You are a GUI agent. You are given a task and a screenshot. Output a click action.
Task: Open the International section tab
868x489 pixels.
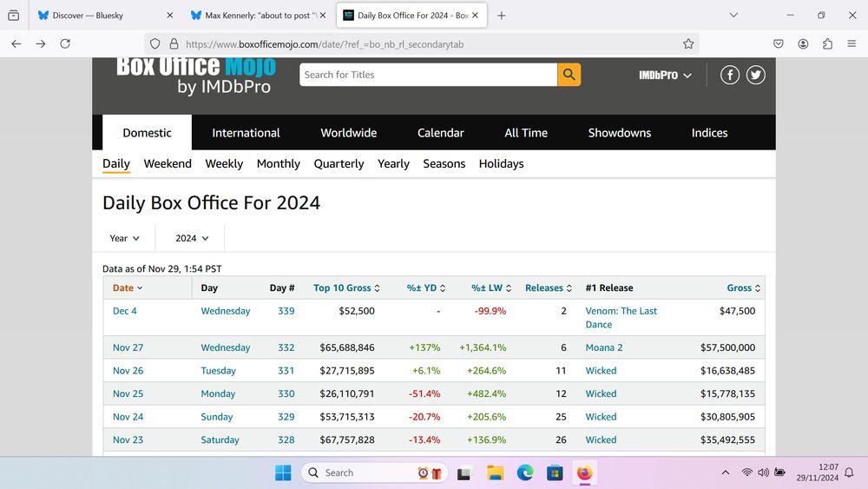[246, 133]
